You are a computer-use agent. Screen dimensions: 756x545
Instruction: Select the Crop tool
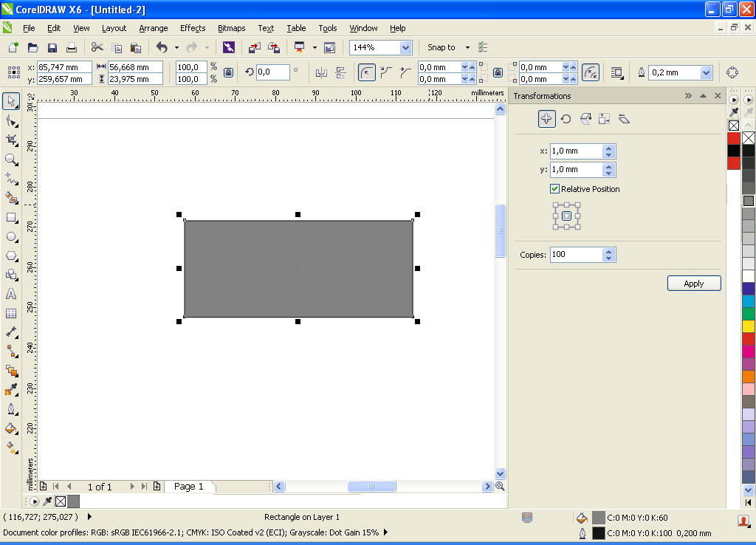click(x=11, y=140)
